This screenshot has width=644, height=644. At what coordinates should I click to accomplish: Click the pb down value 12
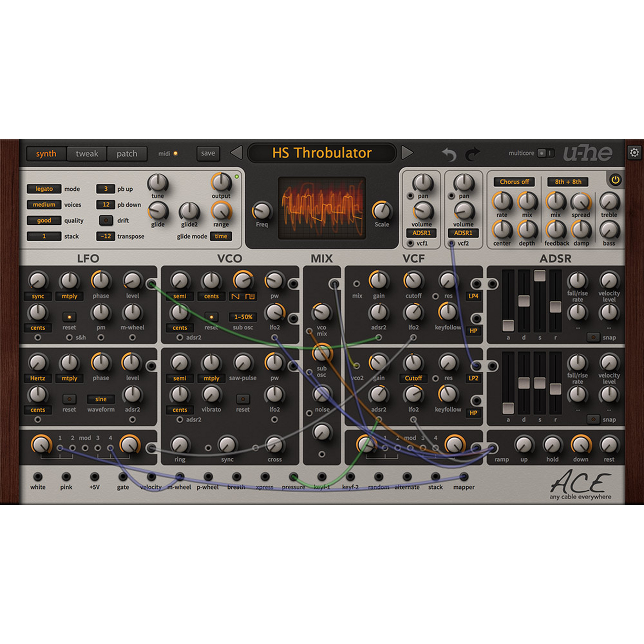pos(106,205)
